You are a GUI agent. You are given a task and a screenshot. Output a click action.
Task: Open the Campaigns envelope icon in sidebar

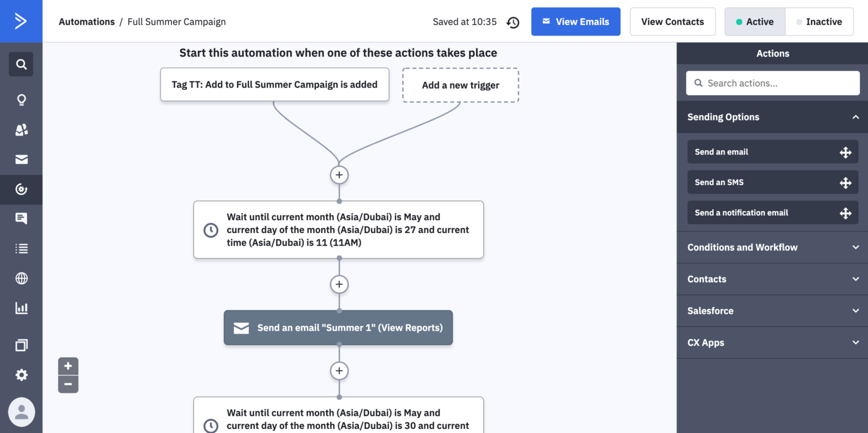pos(21,160)
